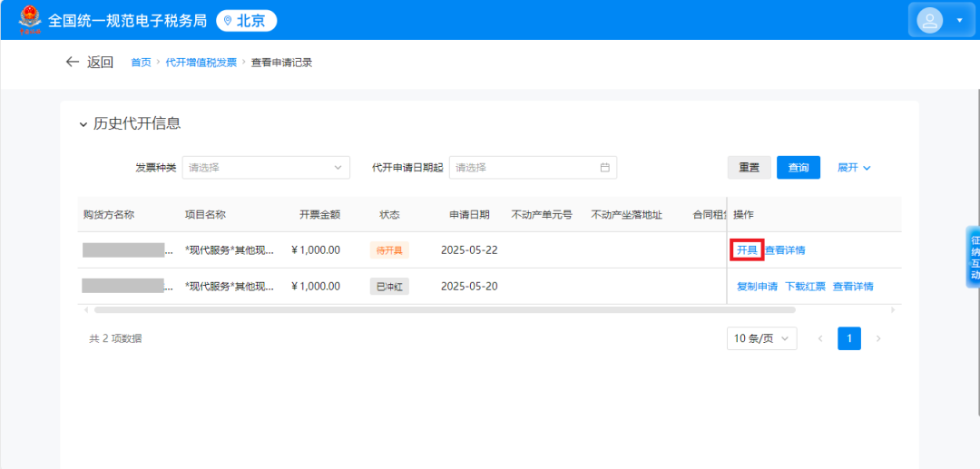Viewport: 980px width, 469px height.
Task: Open the user avatar icon
Action: point(929,21)
